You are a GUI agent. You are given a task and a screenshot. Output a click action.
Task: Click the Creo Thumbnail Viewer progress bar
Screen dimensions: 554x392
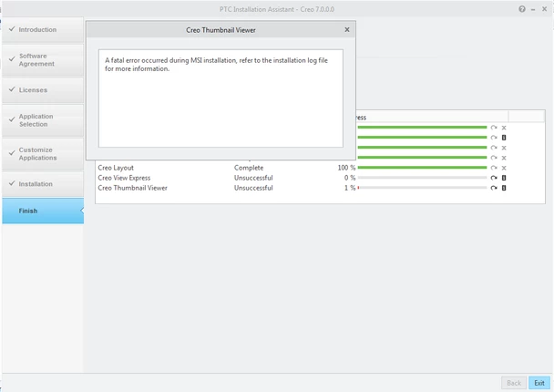[422, 188]
